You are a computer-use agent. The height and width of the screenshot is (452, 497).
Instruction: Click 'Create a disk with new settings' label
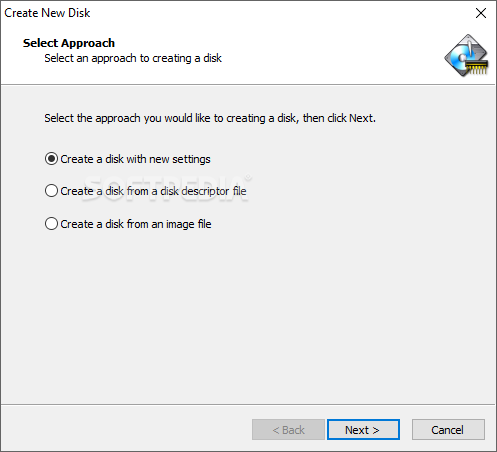pyautogui.click(x=135, y=159)
